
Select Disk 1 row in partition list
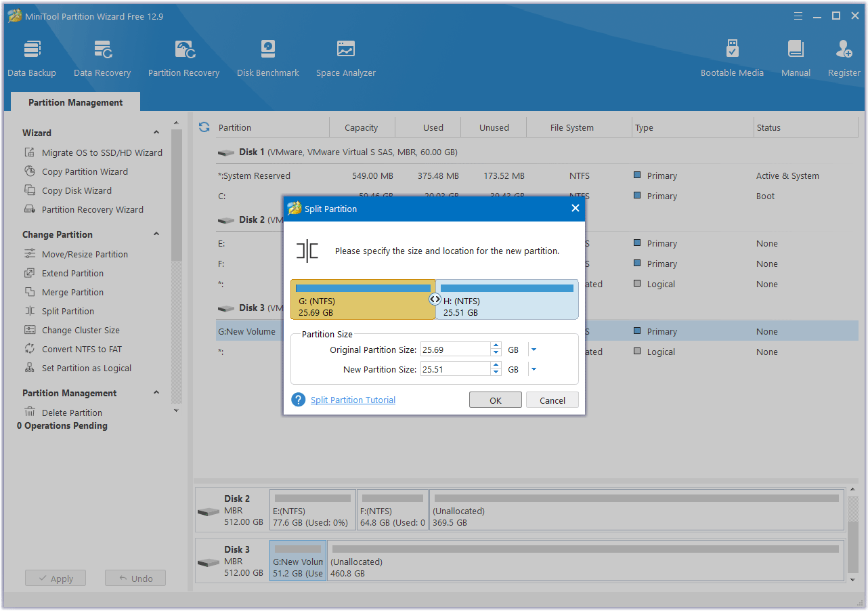pyautogui.click(x=537, y=152)
